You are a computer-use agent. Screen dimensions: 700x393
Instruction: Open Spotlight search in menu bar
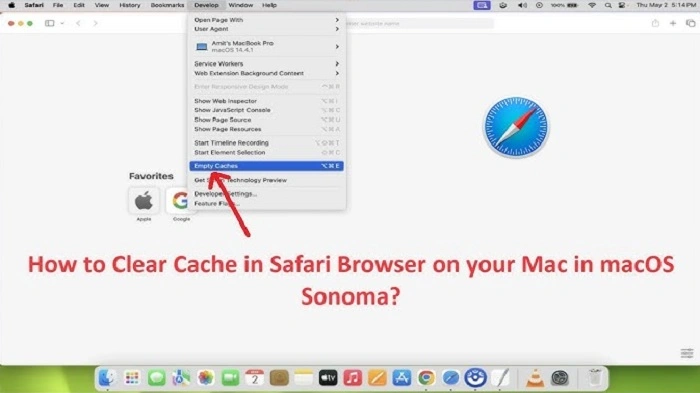(x=608, y=5)
